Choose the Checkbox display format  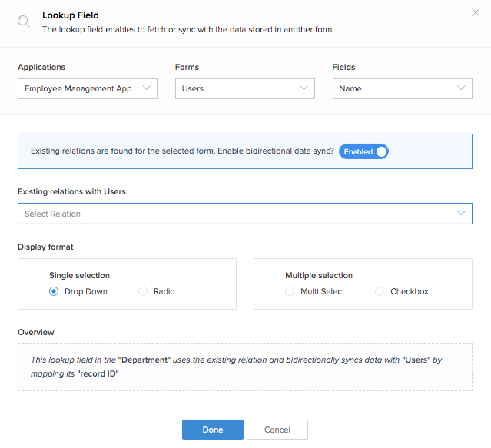380,291
